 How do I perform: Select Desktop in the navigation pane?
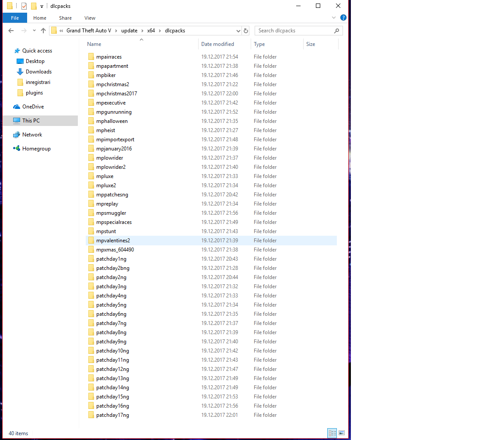coord(35,61)
